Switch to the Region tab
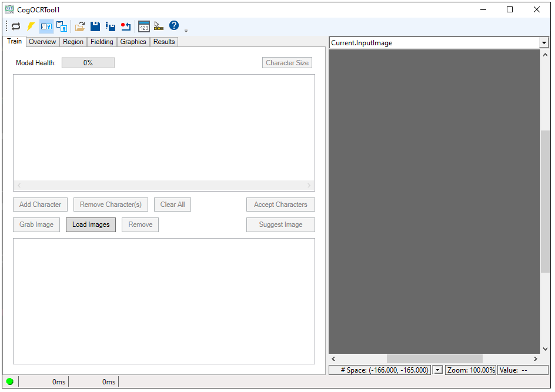This screenshot has height=392, width=555. click(73, 42)
